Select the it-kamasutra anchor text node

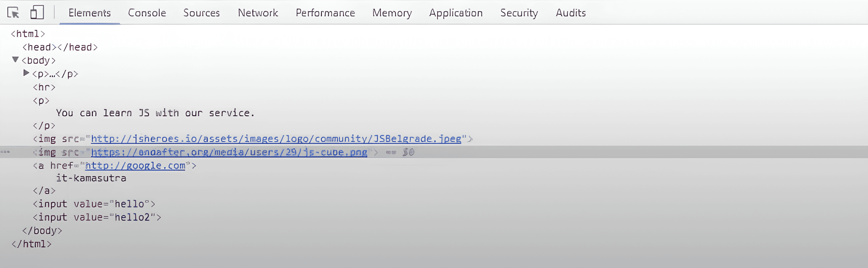91,178
